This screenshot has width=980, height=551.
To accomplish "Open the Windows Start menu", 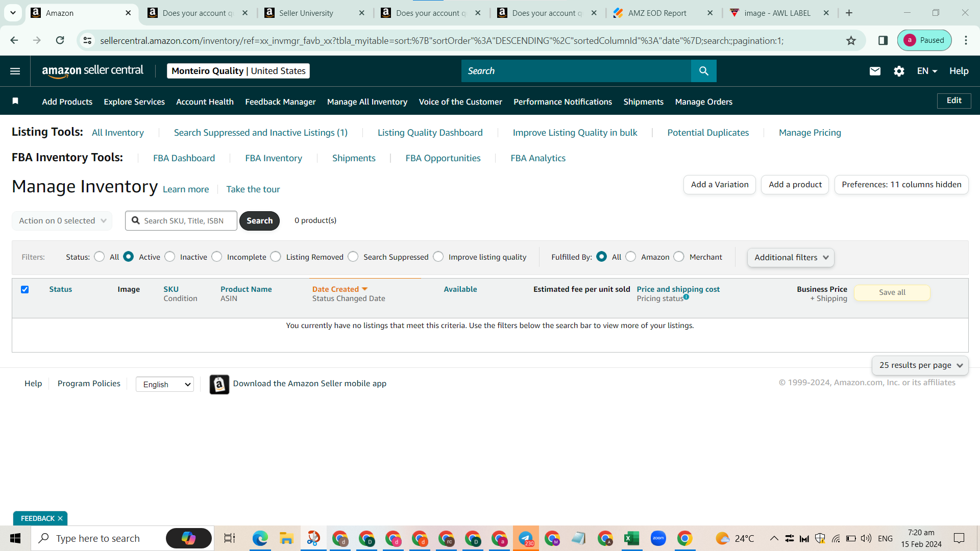I will click(15, 538).
